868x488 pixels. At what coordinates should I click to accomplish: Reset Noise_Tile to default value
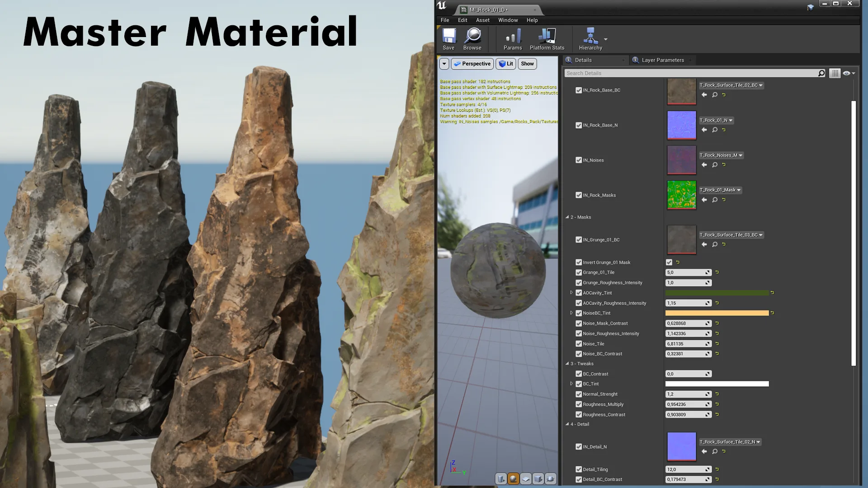pos(717,344)
